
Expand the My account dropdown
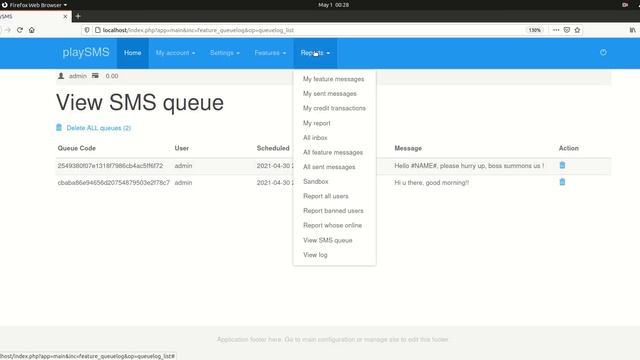point(176,53)
